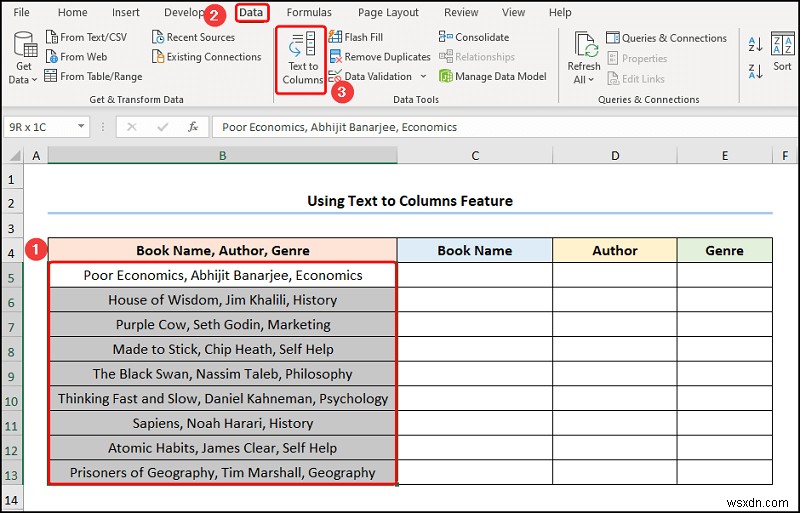
Task: Select all cells via corner triangle
Action: click(13, 155)
